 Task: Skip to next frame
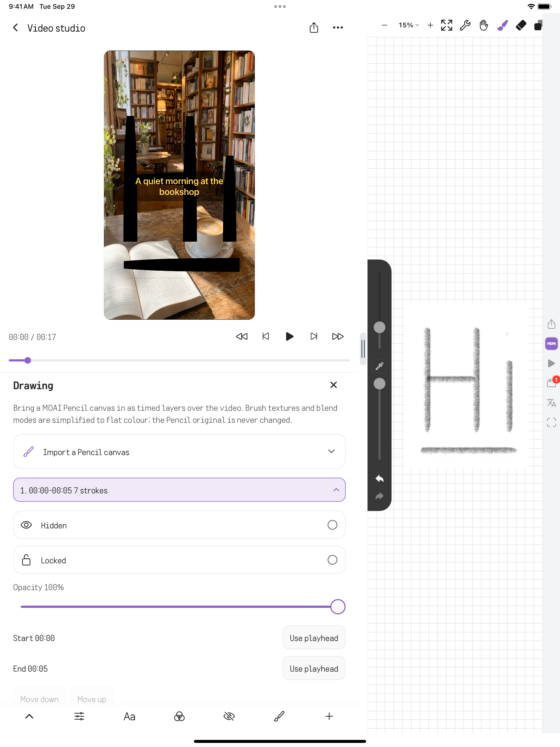[x=314, y=336]
